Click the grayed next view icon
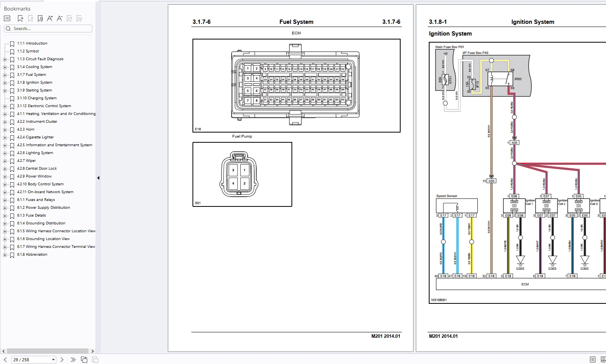The height and width of the screenshot is (364, 606). pos(95,359)
